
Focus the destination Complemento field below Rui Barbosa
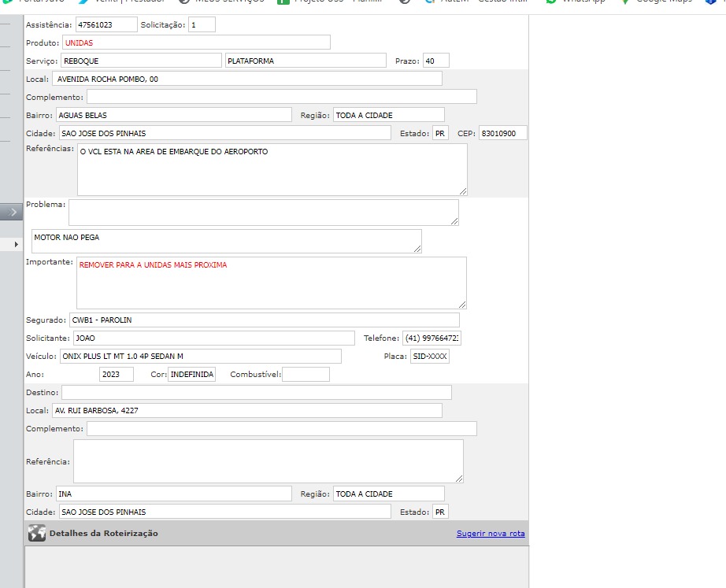pos(282,428)
